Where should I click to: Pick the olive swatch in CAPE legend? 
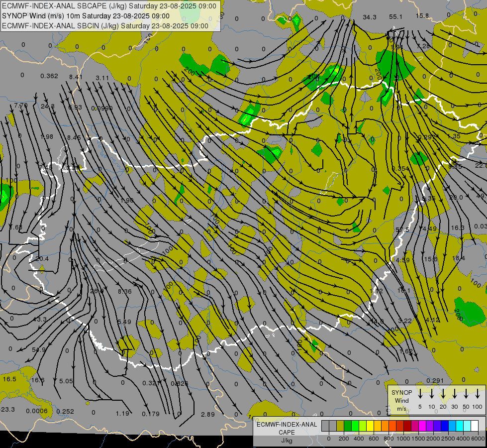tap(340, 426)
